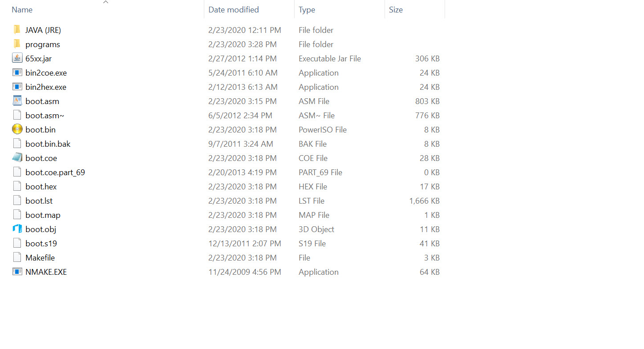The image size is (644, 349).
Task: Sort files by Name column header
Action: [22, 10]
